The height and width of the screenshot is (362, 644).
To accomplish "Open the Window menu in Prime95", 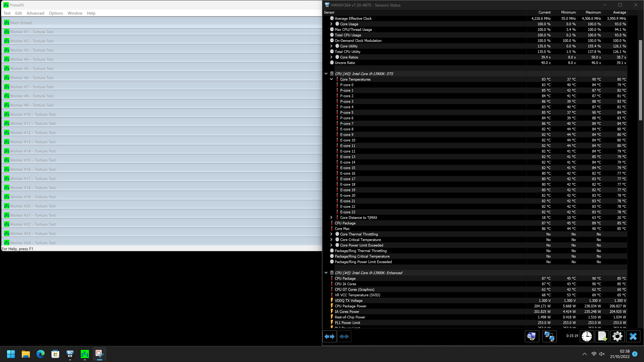I will pyautogui.click(x=75, y=13).
